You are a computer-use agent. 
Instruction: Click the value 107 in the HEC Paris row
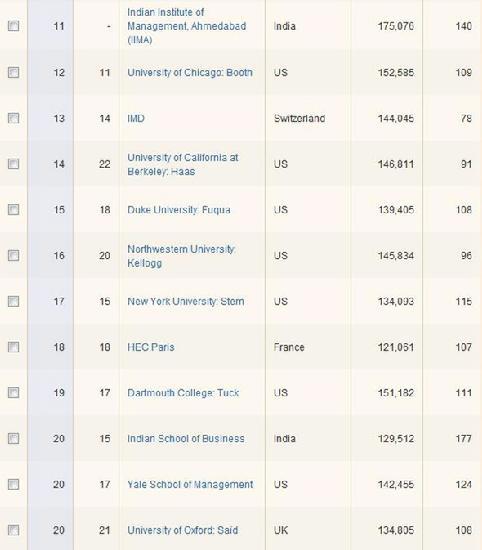463,347
